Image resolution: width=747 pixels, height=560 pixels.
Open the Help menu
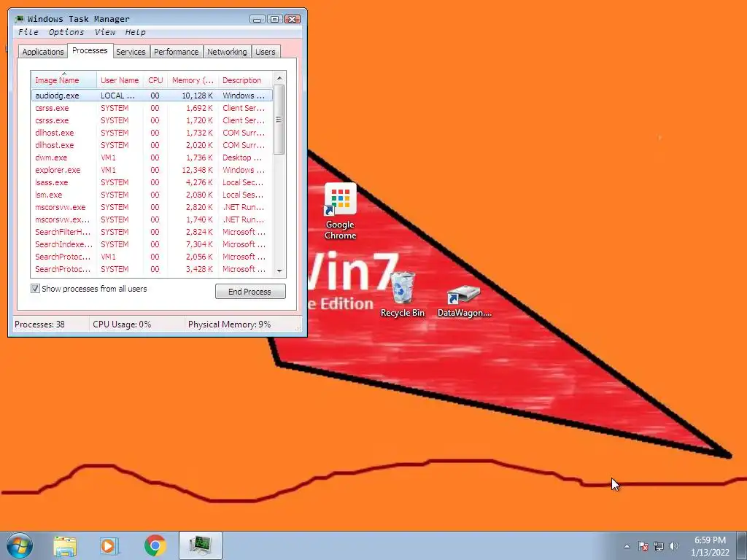coord(135,32)
